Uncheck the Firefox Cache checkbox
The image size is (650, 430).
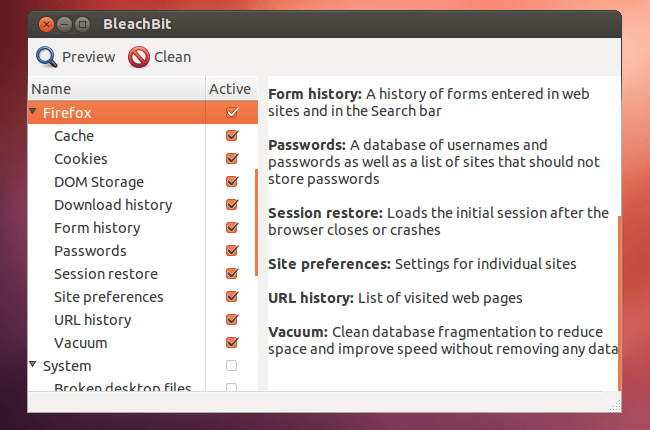(232, 136)
